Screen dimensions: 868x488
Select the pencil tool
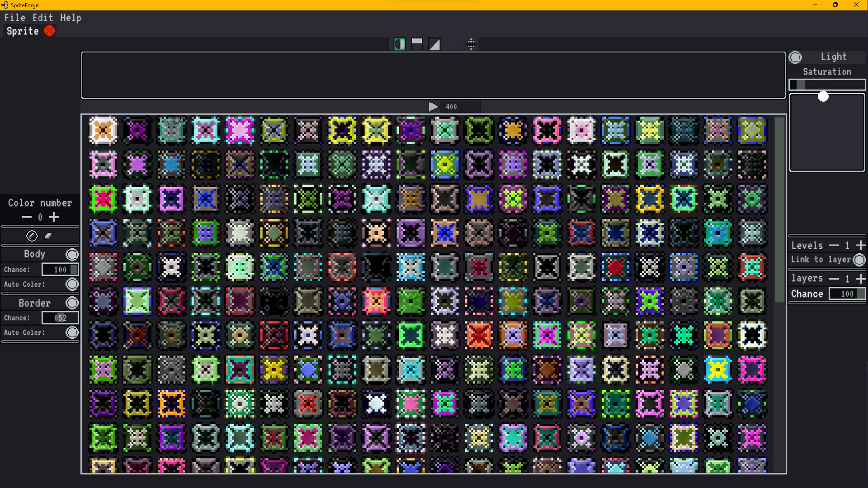32,235
